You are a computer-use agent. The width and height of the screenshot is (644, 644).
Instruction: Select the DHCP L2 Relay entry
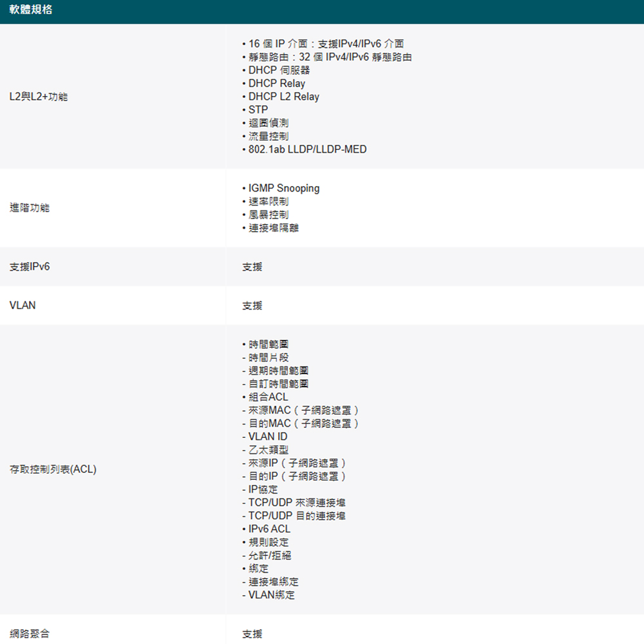point(283,97)
